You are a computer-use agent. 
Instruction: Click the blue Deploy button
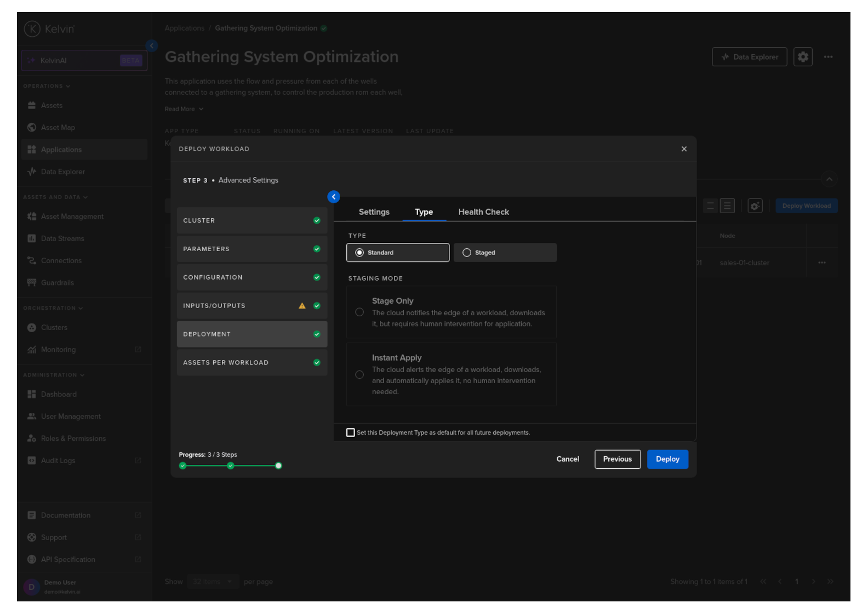pyautogui.click(x=667, y=459)
